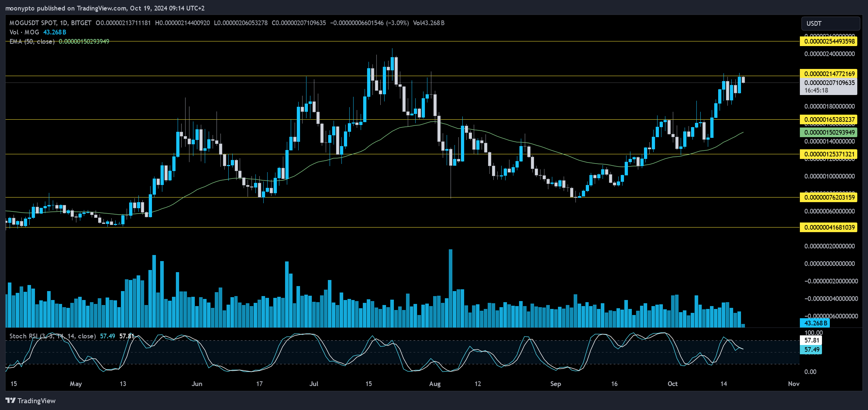
Task: Click the tallest volume bar in early August
Action: coord(451,288)
